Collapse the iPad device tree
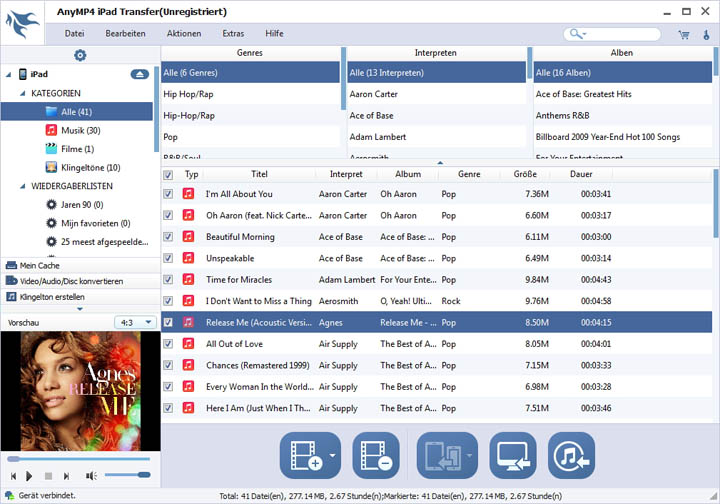This screenshot has width=720, height=504. 9,74
